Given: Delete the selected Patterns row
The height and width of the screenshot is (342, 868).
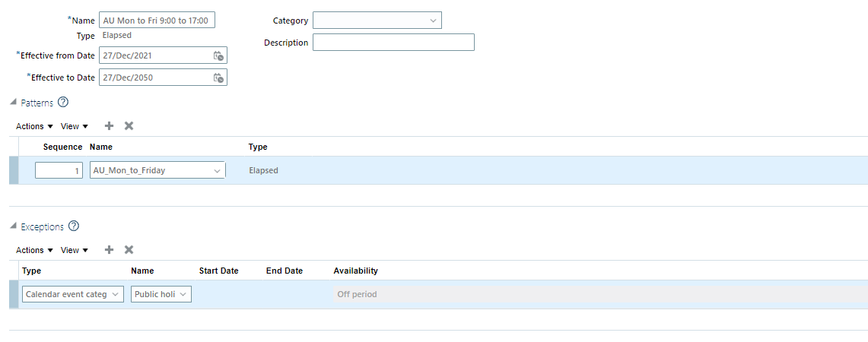Looking at the screenshot, I should (x=129, y=126).
